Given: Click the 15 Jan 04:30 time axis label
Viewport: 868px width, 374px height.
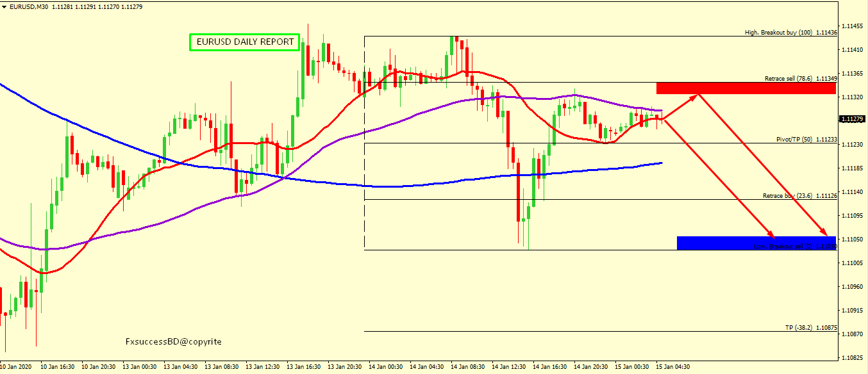Looking at the screenshot, I should point(672,367).
